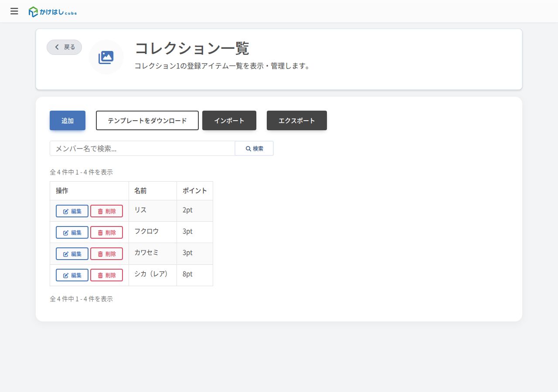Delete the シカ（レア） row

click(x=106, y=275)
